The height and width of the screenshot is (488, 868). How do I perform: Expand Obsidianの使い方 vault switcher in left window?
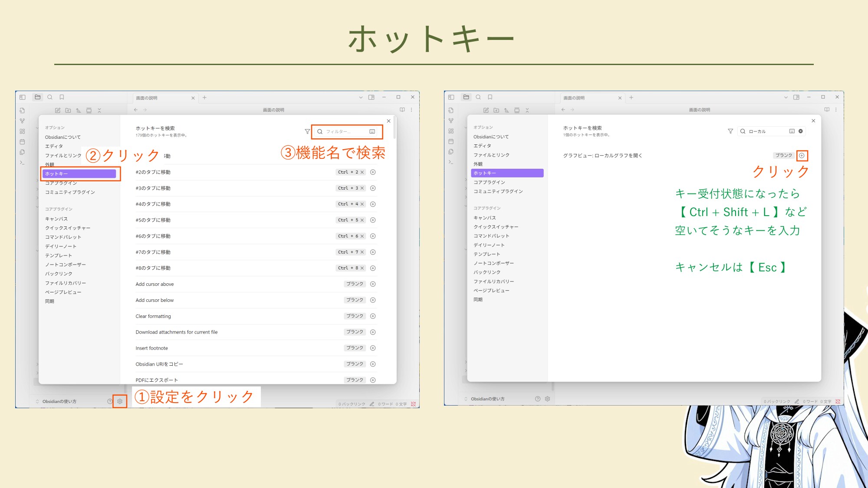pyautogui.click(x=59, y=401)
